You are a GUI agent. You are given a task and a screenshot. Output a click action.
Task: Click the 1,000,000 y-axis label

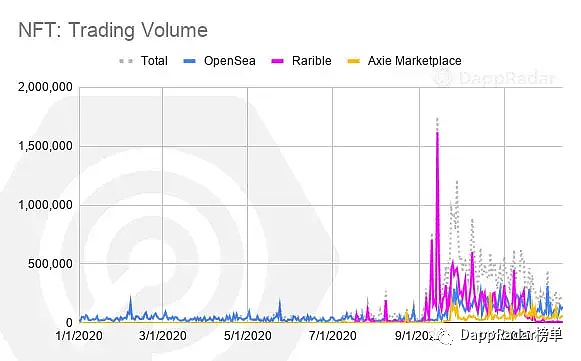45,205
